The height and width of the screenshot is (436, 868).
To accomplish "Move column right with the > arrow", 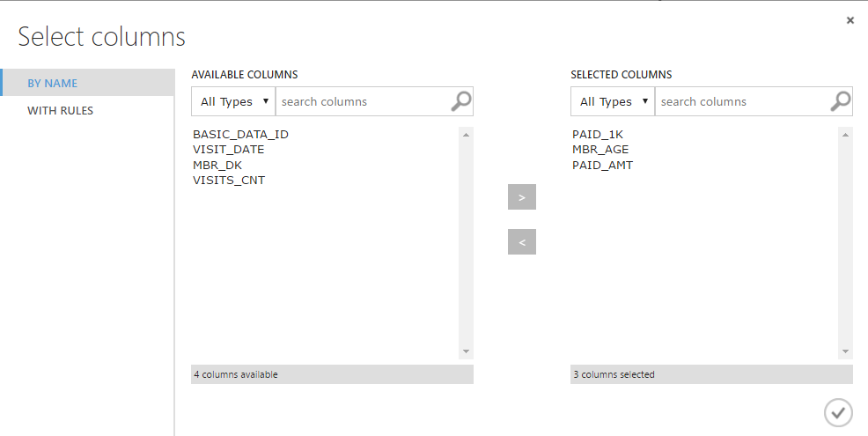I will (x=521, y=197).
